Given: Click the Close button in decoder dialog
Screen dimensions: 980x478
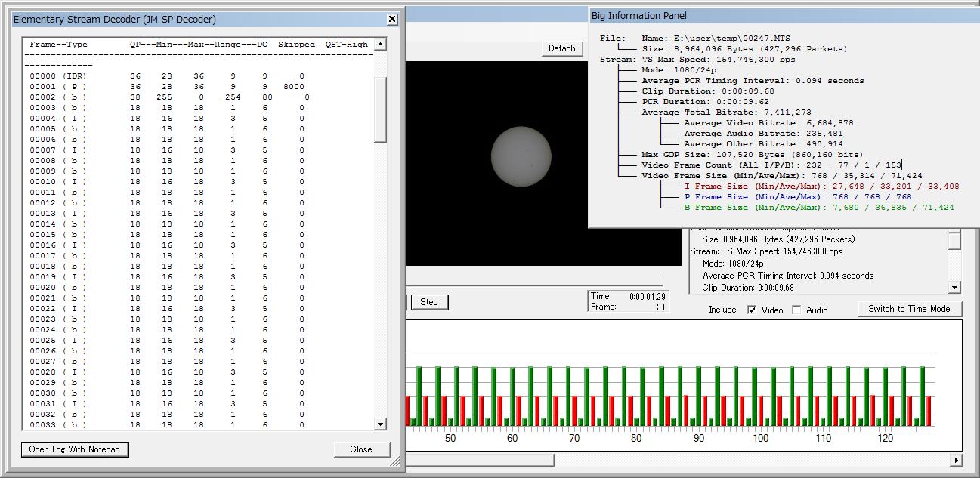Looking at the screenshot, I should coord(361,449).
